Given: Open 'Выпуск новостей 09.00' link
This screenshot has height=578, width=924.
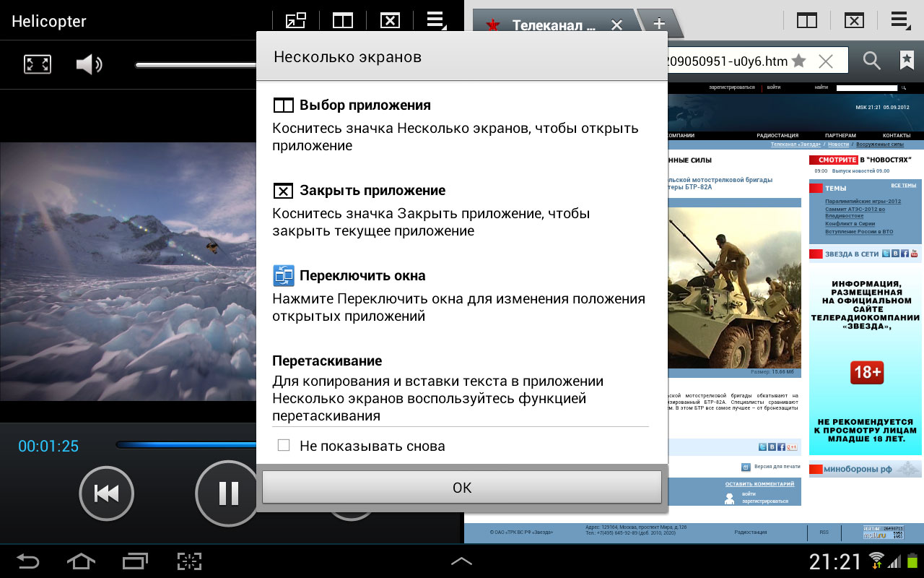Looking at the screenshot, I should tap(860, 171).
